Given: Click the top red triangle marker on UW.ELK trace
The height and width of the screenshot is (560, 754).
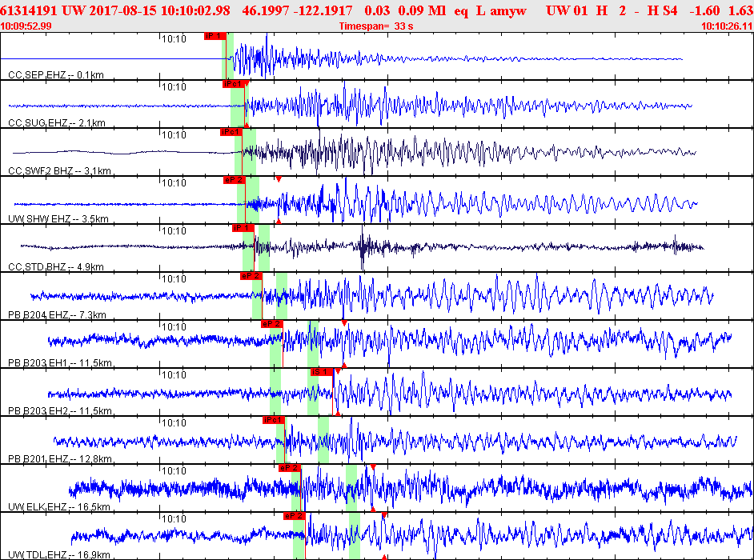Looking at the screenshot, I should click(373, 468).
